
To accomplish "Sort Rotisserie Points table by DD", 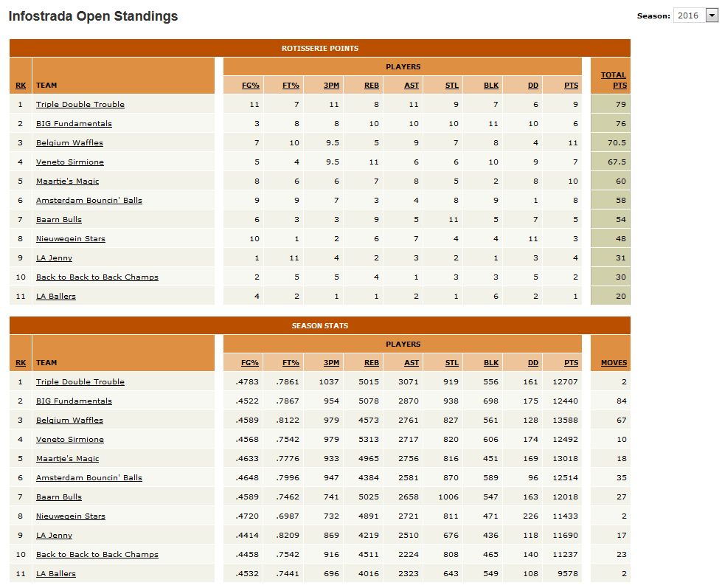I will (532, 85).
